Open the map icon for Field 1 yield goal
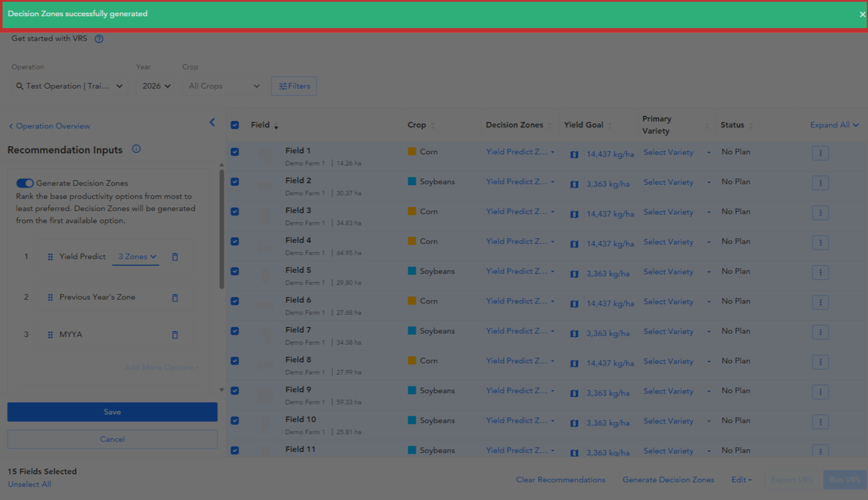 [x=574, y=155]
